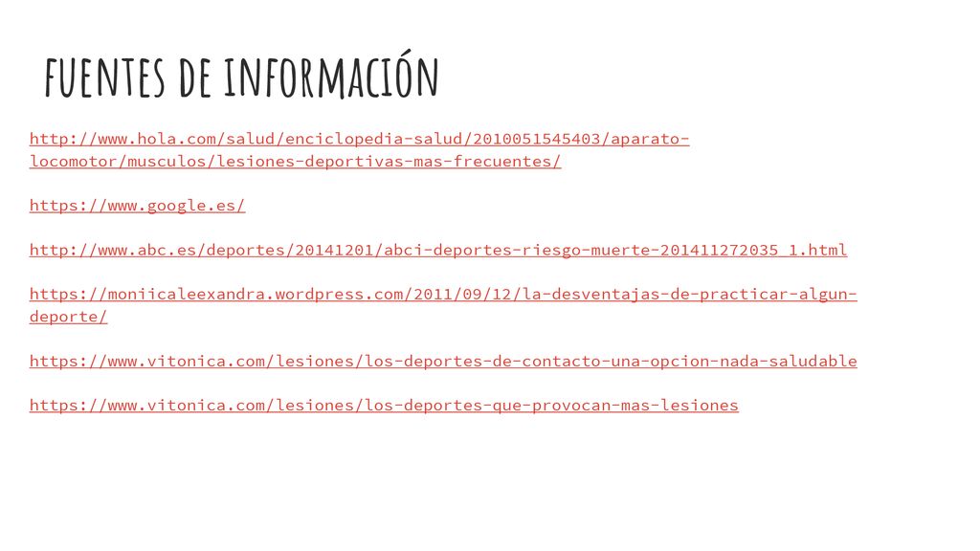Click the Fuentes de Información heading
The height and width of the screenshot is (551, 980).
241,77
